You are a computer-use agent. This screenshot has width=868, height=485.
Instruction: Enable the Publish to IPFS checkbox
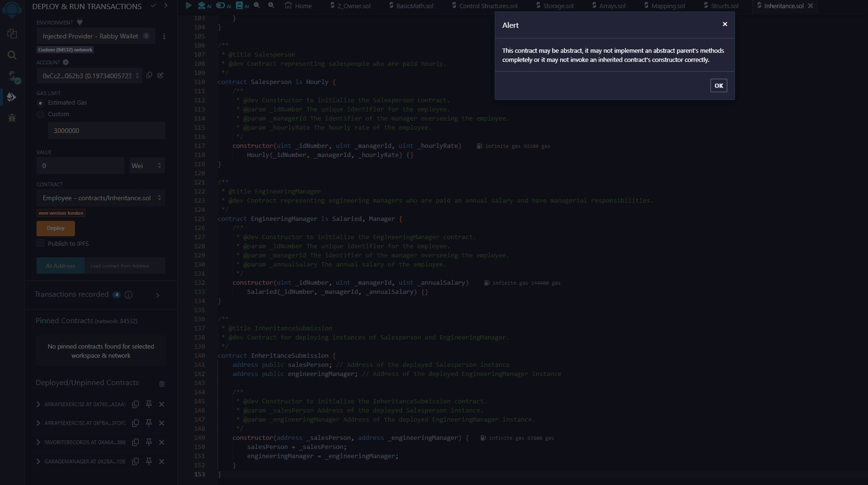pyautogui.click(x=40, y=243)
